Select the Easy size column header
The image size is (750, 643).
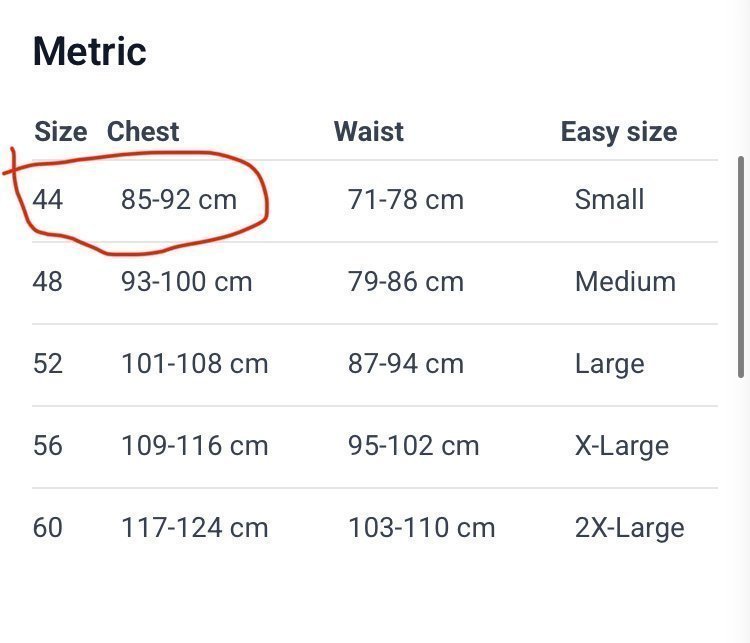(619, 133)
